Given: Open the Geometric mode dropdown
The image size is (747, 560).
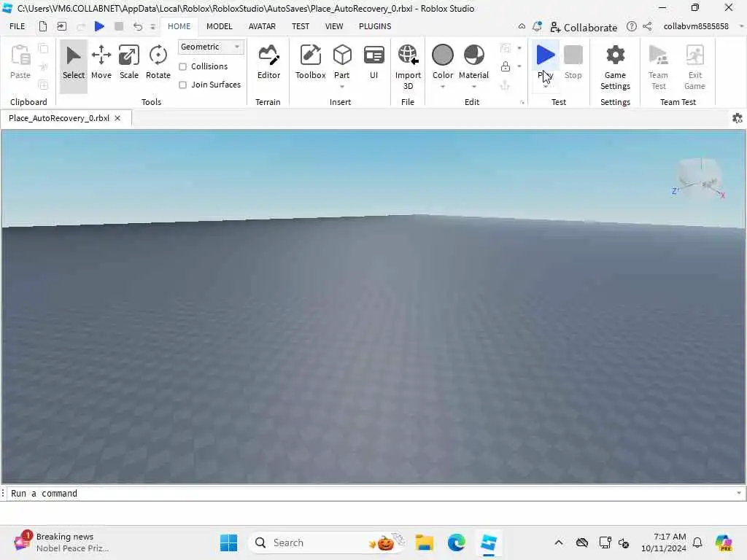Looking at the screenshot, I should coord(211,47).
